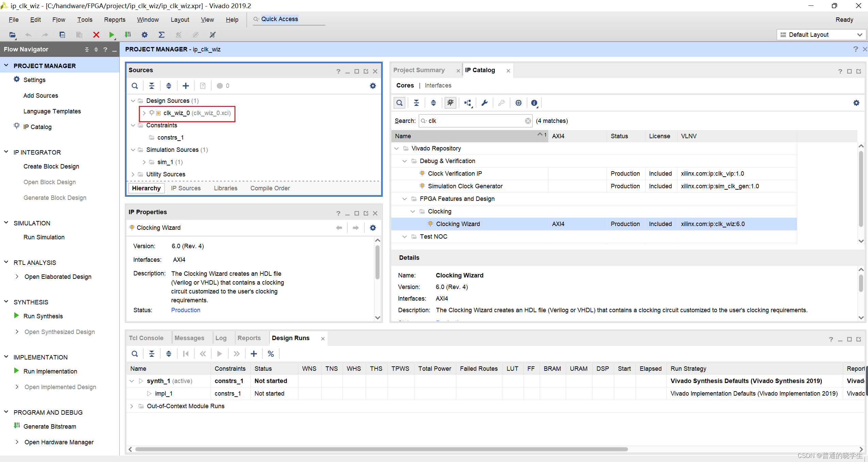Viewport: 868px width, 462px height.
Task: Click the plus Add Sources icon in Sources panel
Action: pos(185,86)
